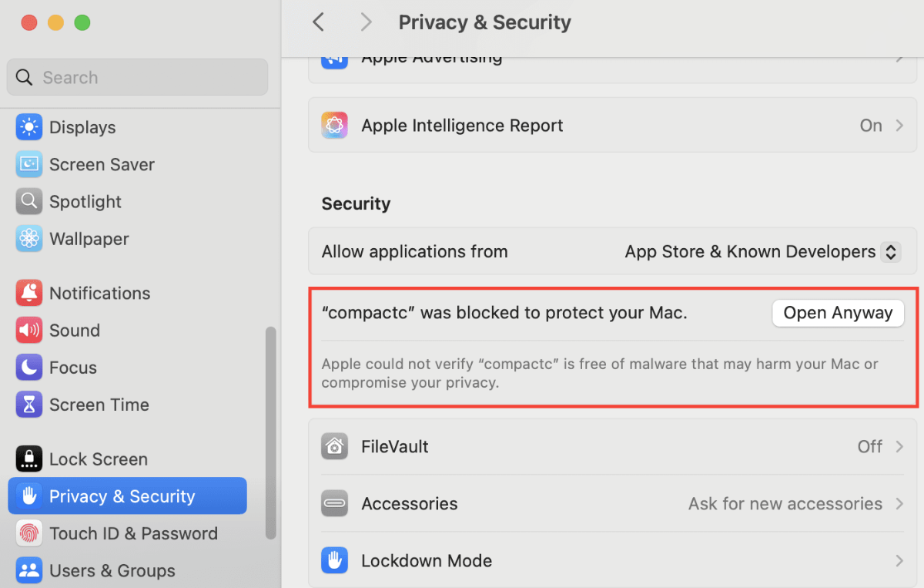
Task: Click the Wallpaper flower icon
Action: pyautogui.click(x=28, y=239)
